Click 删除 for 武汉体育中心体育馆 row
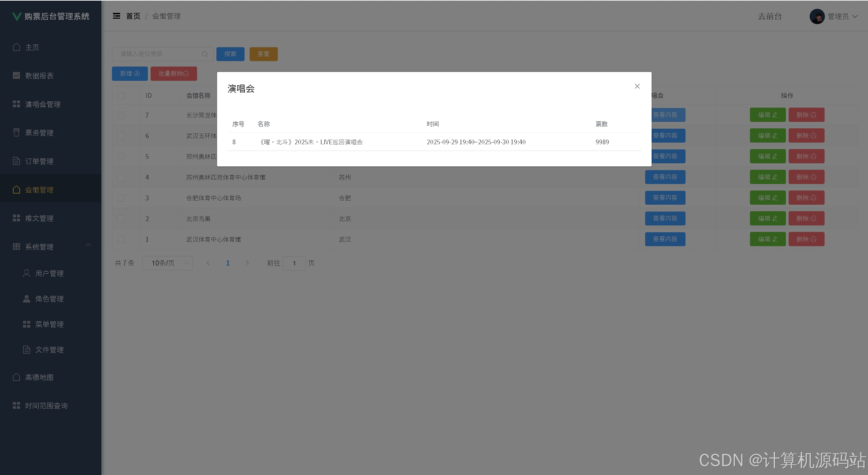Viewport: 868px width, 475px height. click(x=806, y=239)
